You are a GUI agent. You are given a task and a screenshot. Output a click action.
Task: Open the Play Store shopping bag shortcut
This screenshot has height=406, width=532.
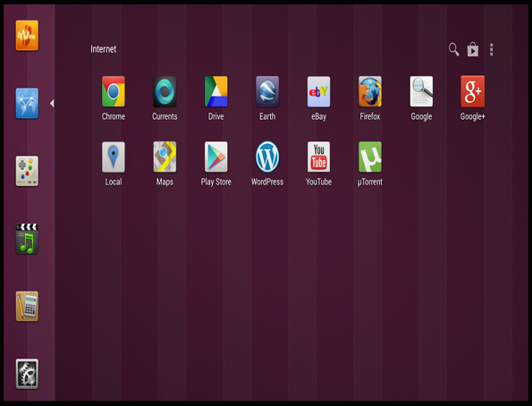[x=473, y=49]
